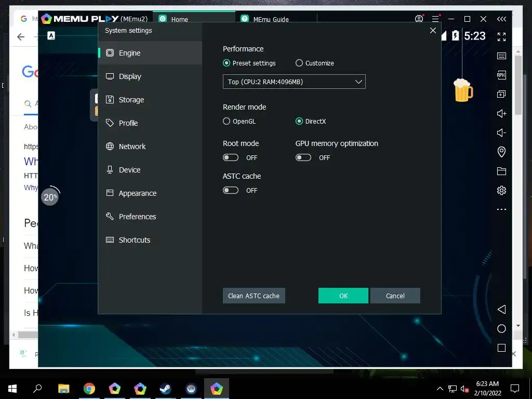532x399 pixels.
Task: Choose OpenGL render mode
Action: (x=227, y=121)
